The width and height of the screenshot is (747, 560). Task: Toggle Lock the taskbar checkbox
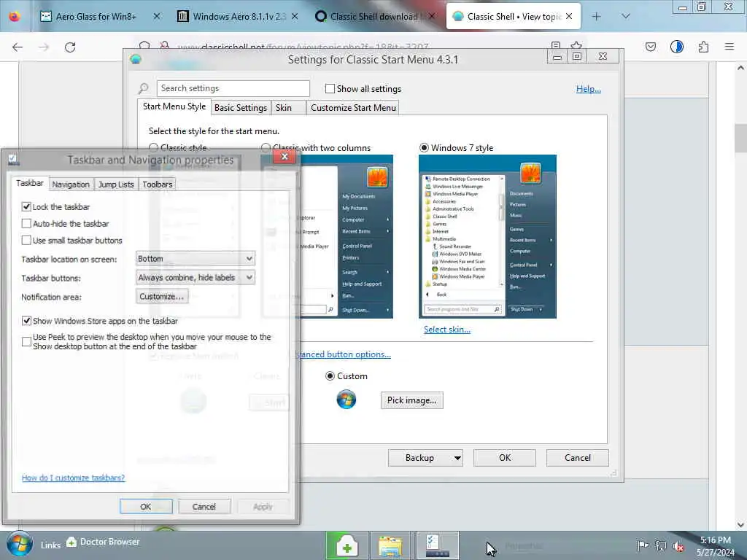click(x=26, y=206)
